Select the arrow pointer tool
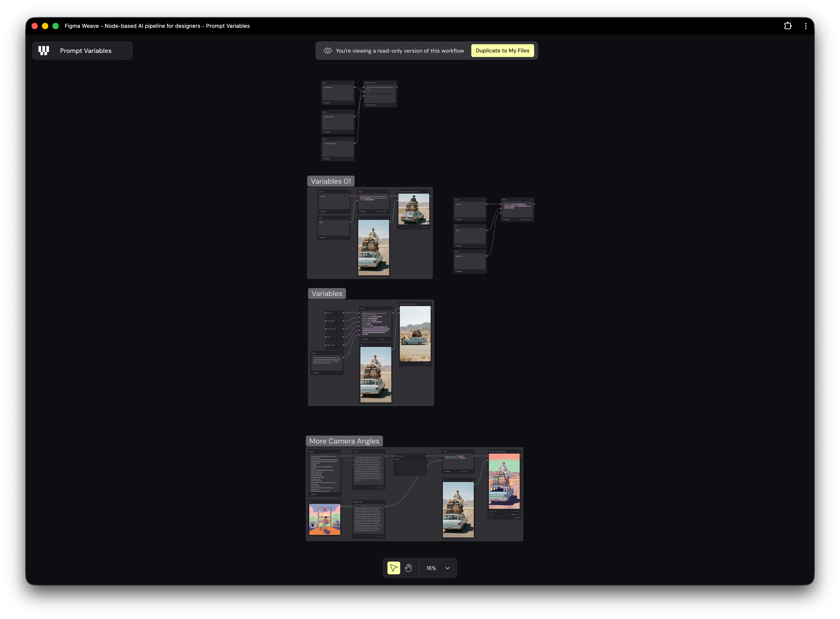The height and width of the screenshot is (619, 840). 393,568
